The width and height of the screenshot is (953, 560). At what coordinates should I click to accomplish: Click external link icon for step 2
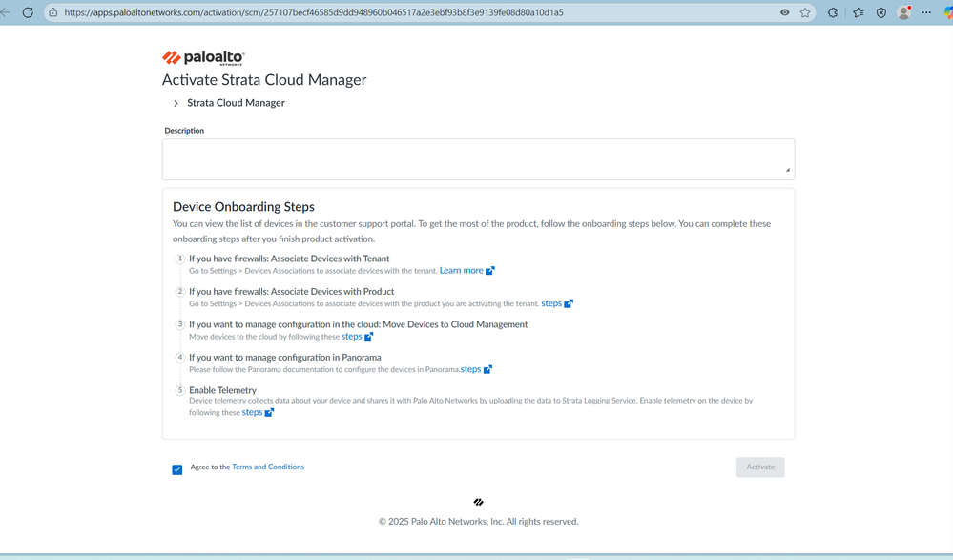(569, 303)
